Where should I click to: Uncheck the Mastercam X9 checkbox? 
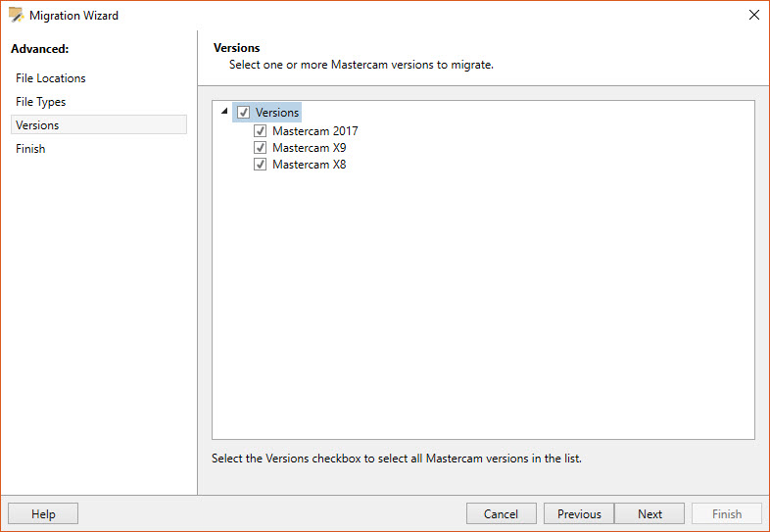pos(261,148)
